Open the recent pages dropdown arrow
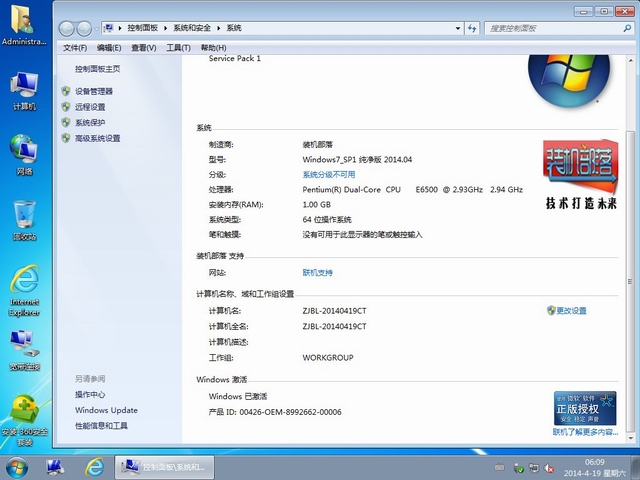Viewport: 640px width, 480px height. pyautogui.click(x=96, y=29)
